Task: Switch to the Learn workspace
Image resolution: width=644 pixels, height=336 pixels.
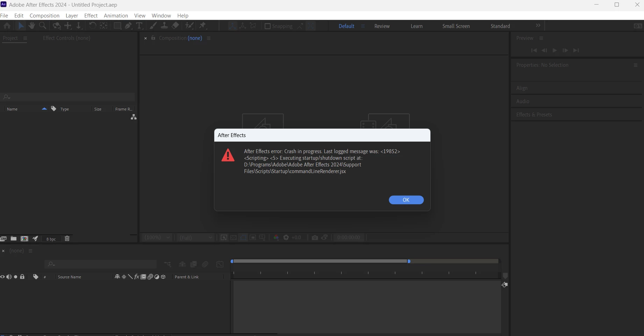Action: pyautogui.click(x=416, y=26)
